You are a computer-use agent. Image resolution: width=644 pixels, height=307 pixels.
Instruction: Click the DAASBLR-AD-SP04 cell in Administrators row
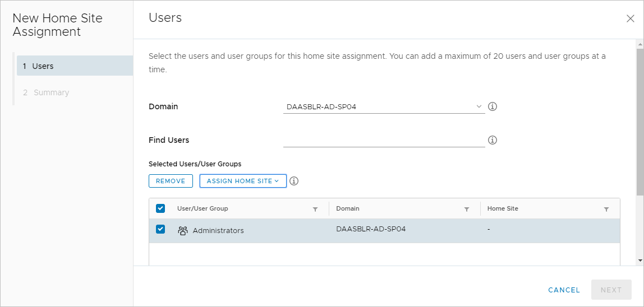point(371,229)
